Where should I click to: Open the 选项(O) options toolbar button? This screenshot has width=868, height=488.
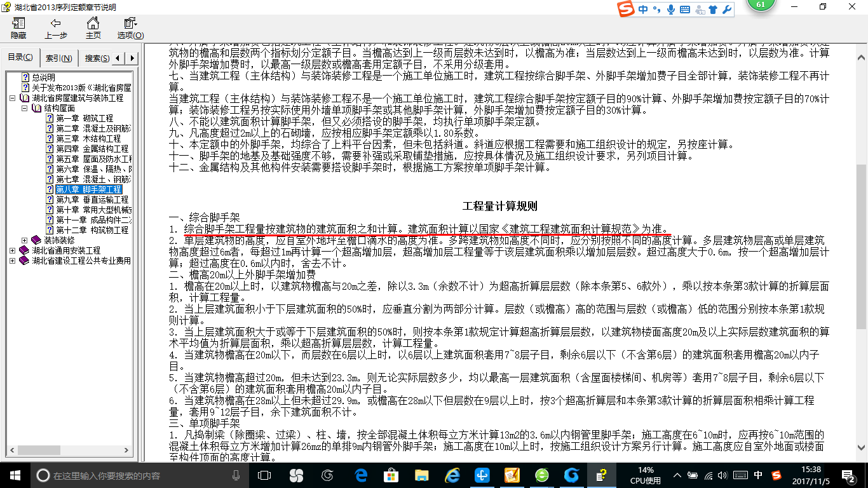point(130,29)
